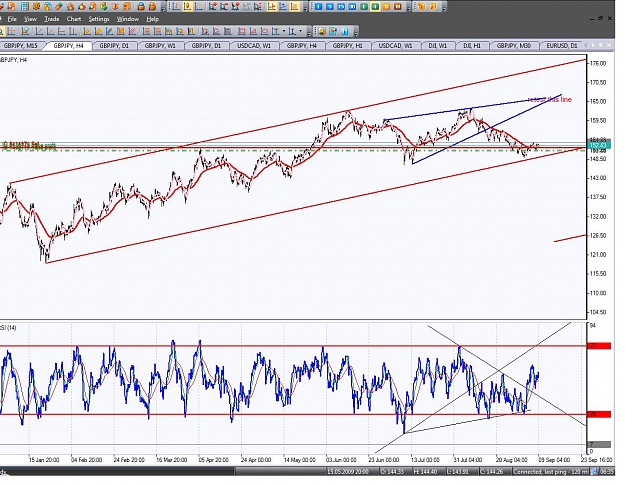
Task: Switch to the GBPJPY, H1 chart tab
Action: point(348,45)
